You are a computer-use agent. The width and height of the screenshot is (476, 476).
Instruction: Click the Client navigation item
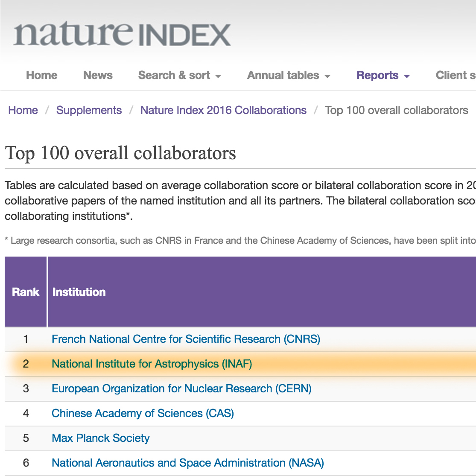point(455,76)
